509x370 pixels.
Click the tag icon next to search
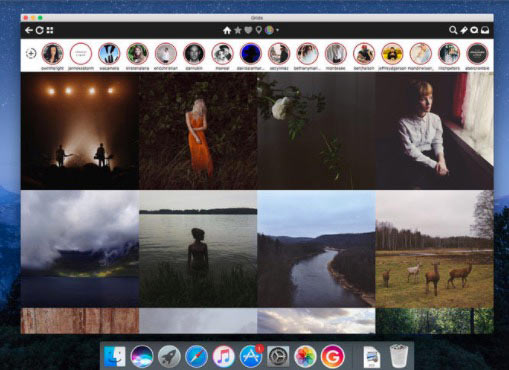464,30
